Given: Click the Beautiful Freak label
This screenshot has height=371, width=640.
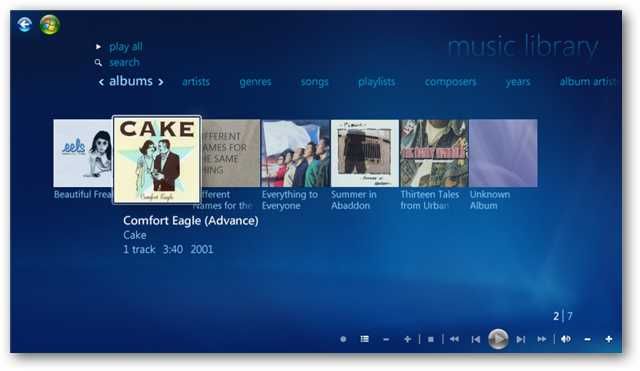Looking at the screenshot, I should 83,195.
